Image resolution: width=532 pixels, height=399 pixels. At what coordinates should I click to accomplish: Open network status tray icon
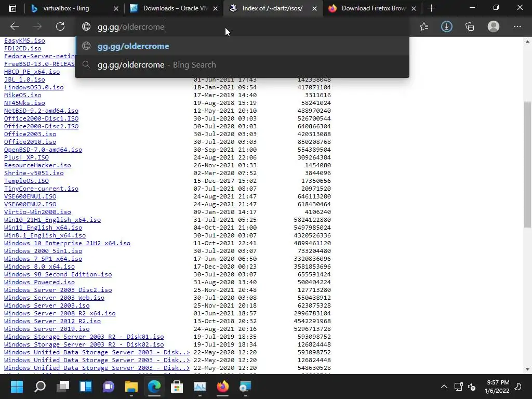pyautogui.click(x=458, y=387)
